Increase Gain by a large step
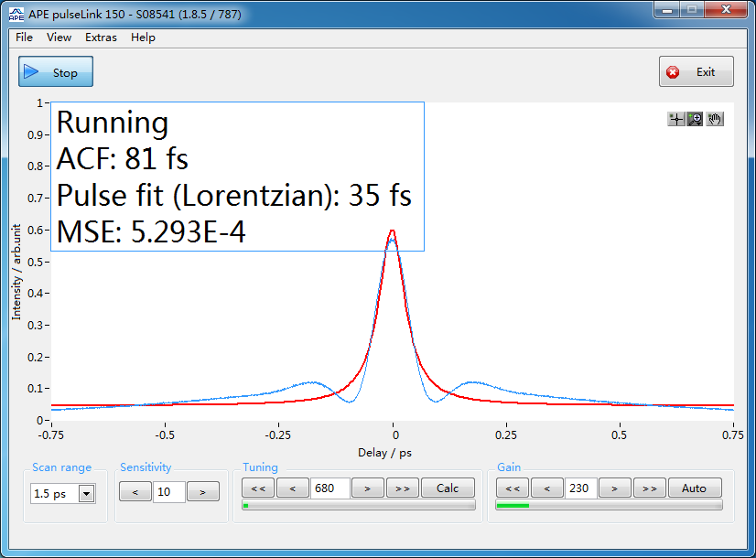Image resolution: width=756 pixels, height=558 pixels. (x=650, y=488)
